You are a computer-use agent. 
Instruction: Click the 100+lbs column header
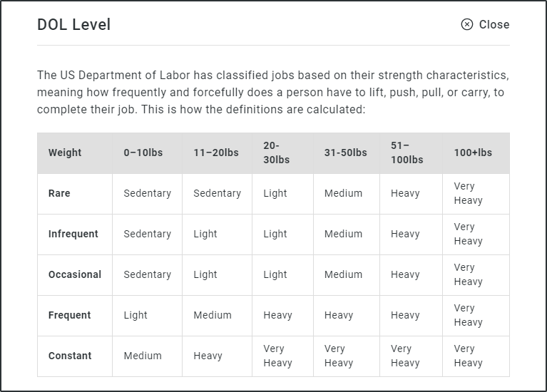coord(473,153)
